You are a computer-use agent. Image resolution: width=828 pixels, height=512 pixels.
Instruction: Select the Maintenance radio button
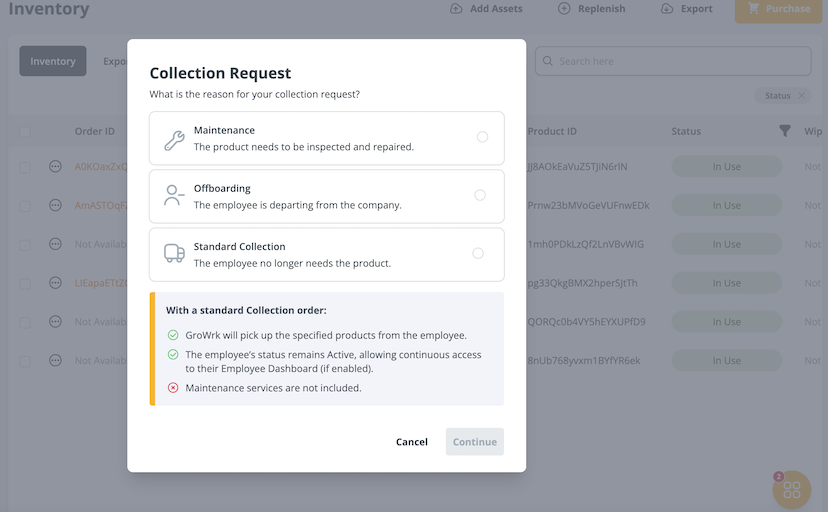tap(482, 137)
